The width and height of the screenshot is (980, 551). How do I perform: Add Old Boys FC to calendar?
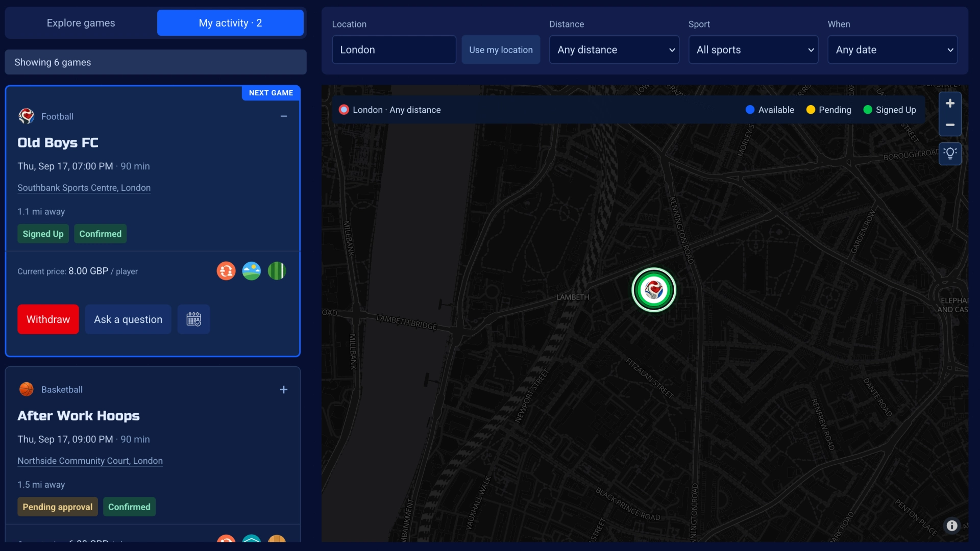193,319
